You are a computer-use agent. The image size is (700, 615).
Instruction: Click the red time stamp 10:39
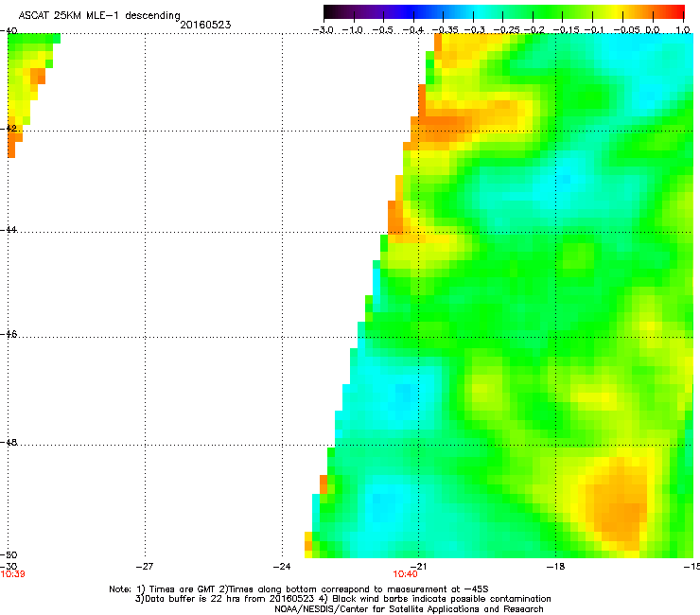[13, 574]
